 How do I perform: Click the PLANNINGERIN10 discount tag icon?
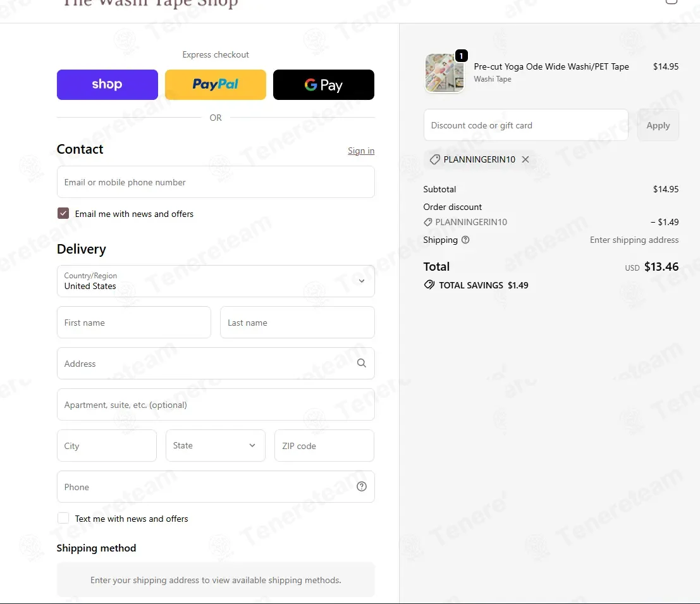point(434,159)
